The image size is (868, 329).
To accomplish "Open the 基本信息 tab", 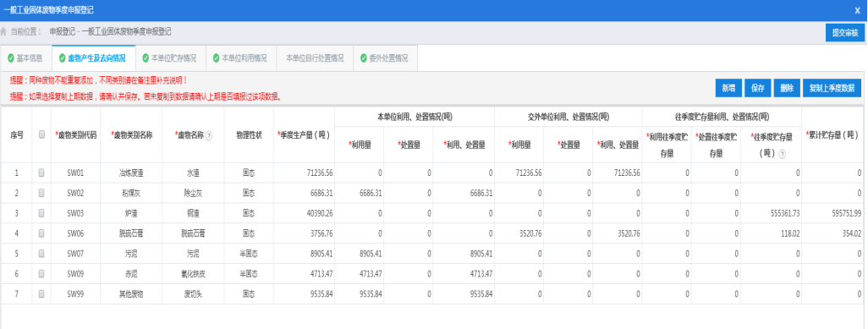I will [25, 58].
